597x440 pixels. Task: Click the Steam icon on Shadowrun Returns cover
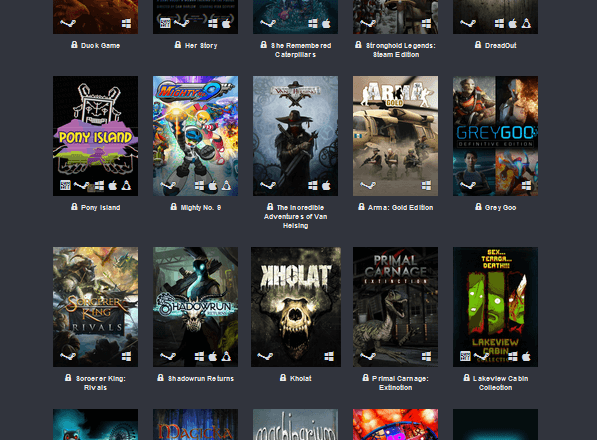(x=168, y=357)
